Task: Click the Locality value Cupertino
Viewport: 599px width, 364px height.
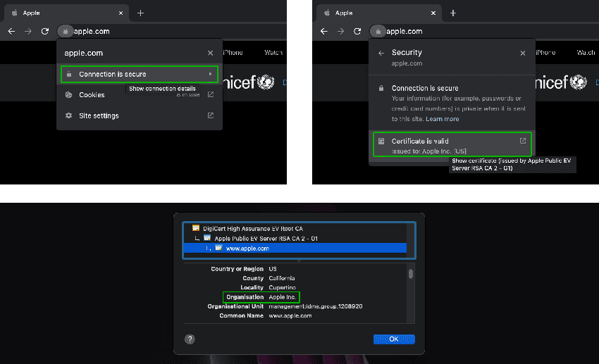Action: click(283, 288)
